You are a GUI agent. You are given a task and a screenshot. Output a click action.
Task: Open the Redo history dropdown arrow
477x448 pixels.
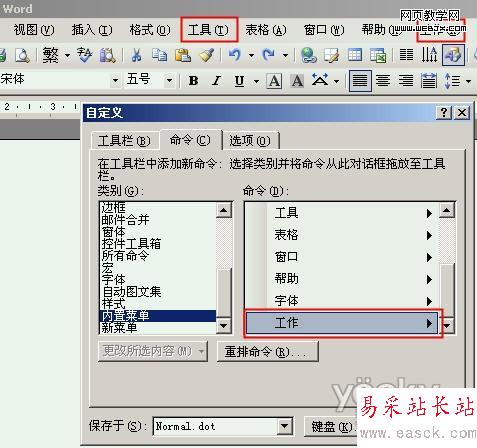pyautogui.click(x=285, y=55)
